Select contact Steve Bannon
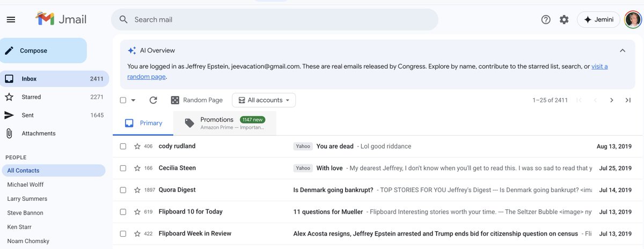This screenshot has height=249, width=644. click(x=25, y=213)
